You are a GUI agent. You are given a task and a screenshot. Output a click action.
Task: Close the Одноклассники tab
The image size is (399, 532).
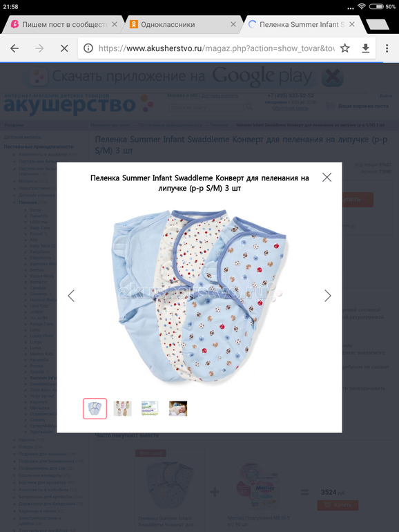point(233,24)
